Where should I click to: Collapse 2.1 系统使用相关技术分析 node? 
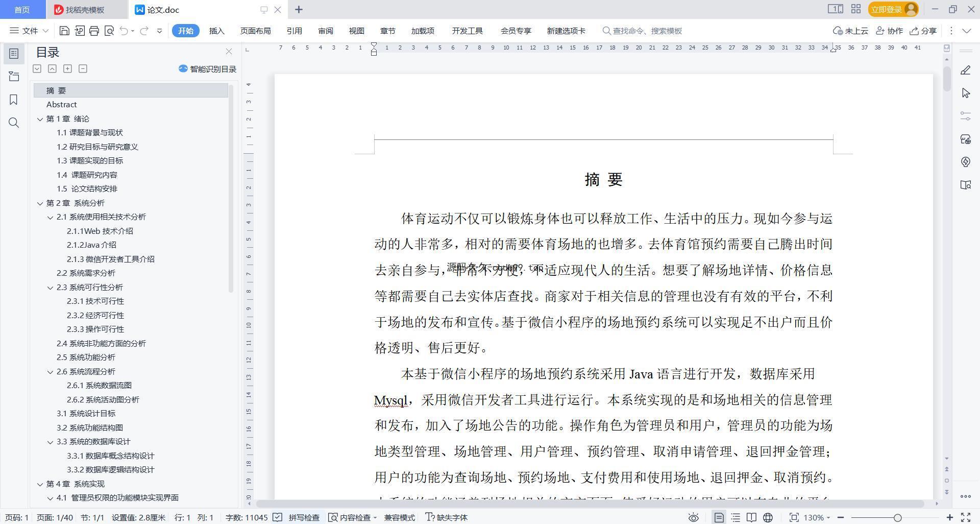[50, 217]
